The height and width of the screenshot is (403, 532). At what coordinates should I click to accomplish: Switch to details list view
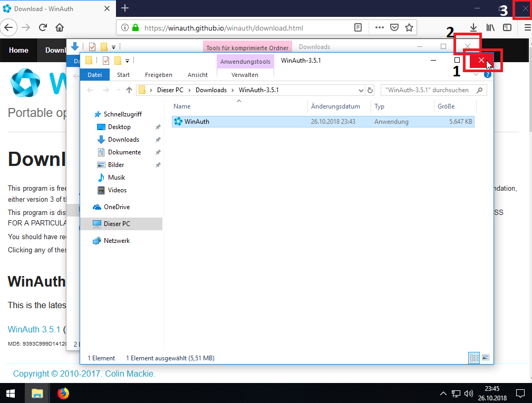click(x=474, y=358)
